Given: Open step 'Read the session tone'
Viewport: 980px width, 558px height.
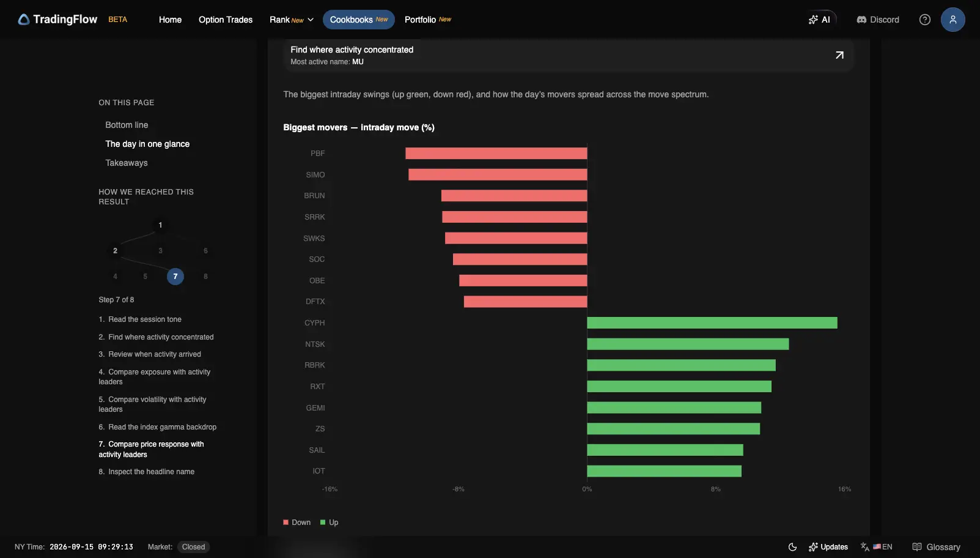Looking at the screenshot, I should 140,319.
